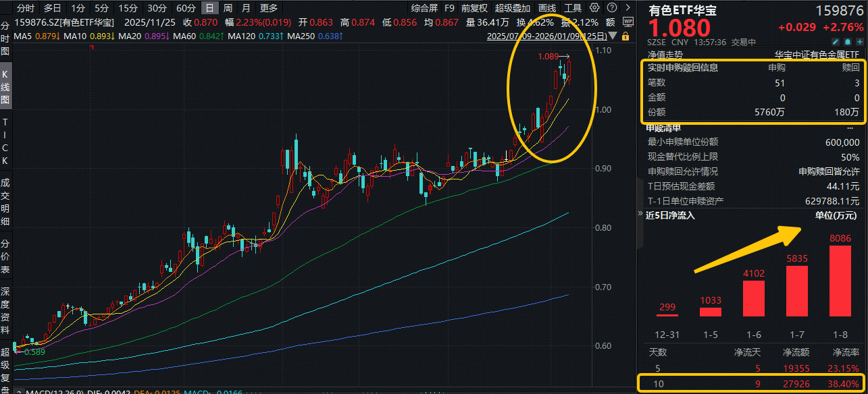The width and height of the screenshot is (868, 394).
Task: Open 超级叠加 overlay option
Action: coord(513,8)
